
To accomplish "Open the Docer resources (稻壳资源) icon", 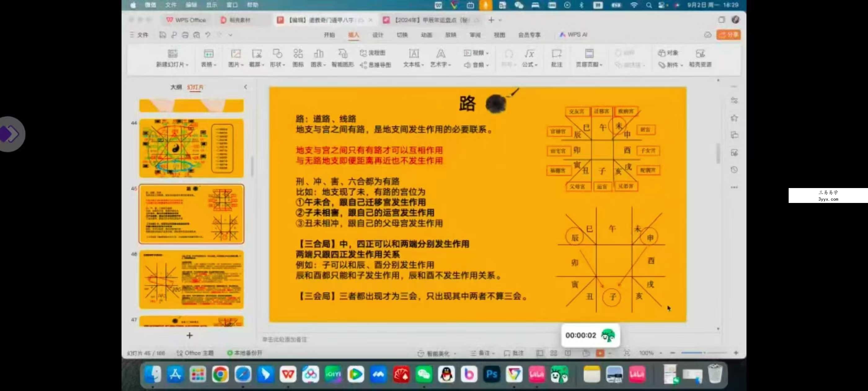I will [x=700, y=54].
